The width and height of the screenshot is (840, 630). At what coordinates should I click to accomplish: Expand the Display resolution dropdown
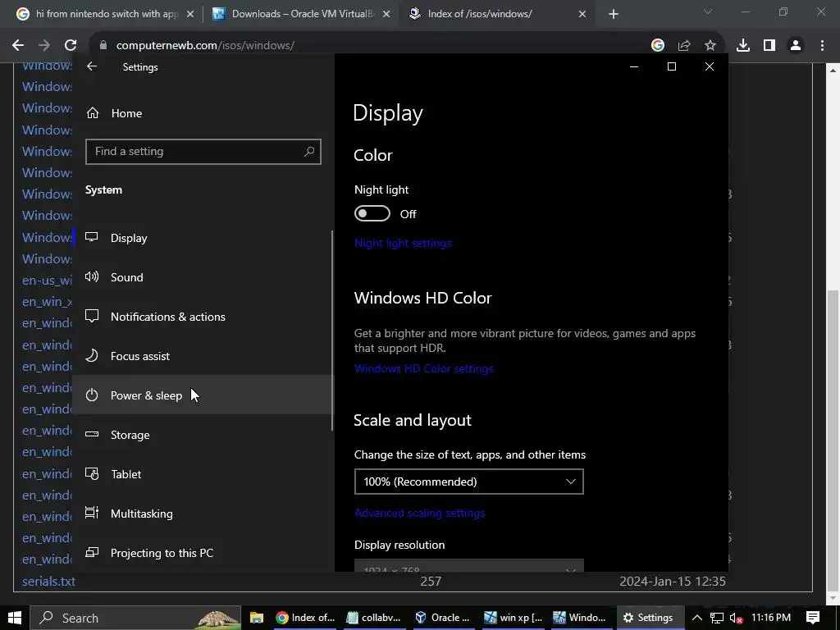(468, 565)
